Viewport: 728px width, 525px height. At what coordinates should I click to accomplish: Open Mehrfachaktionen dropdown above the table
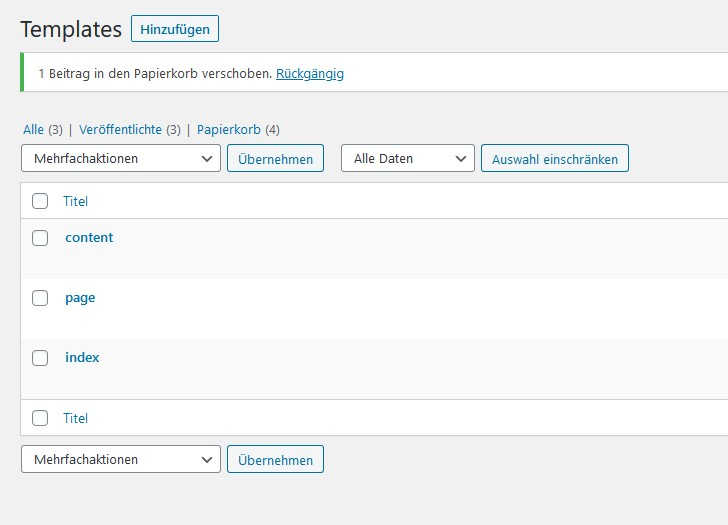pyautogui.click(x=120, y=158)
